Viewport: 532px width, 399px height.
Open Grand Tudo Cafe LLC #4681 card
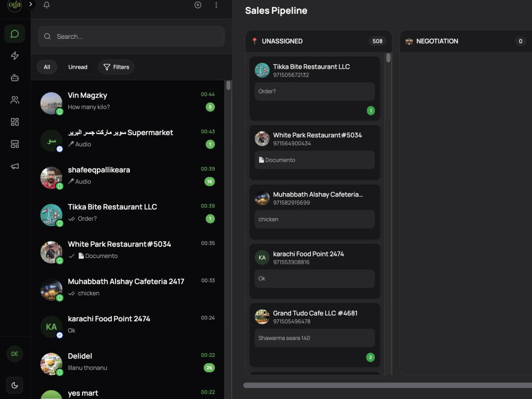coord(315,335)
